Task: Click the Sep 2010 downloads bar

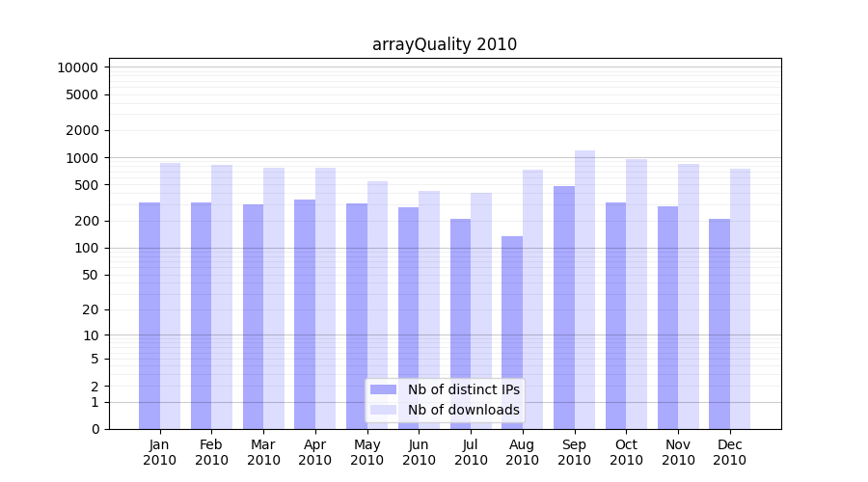Action: [584, 289]
